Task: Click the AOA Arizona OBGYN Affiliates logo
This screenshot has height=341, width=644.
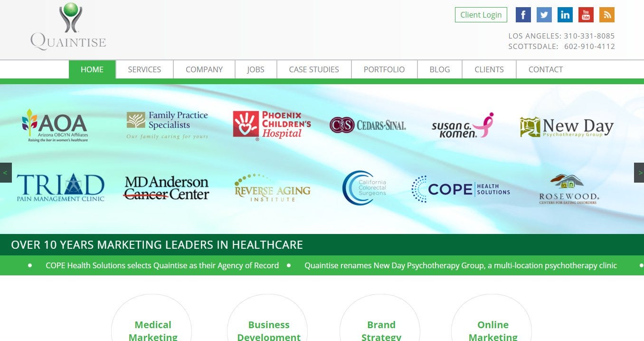Action: pos(55,126)
